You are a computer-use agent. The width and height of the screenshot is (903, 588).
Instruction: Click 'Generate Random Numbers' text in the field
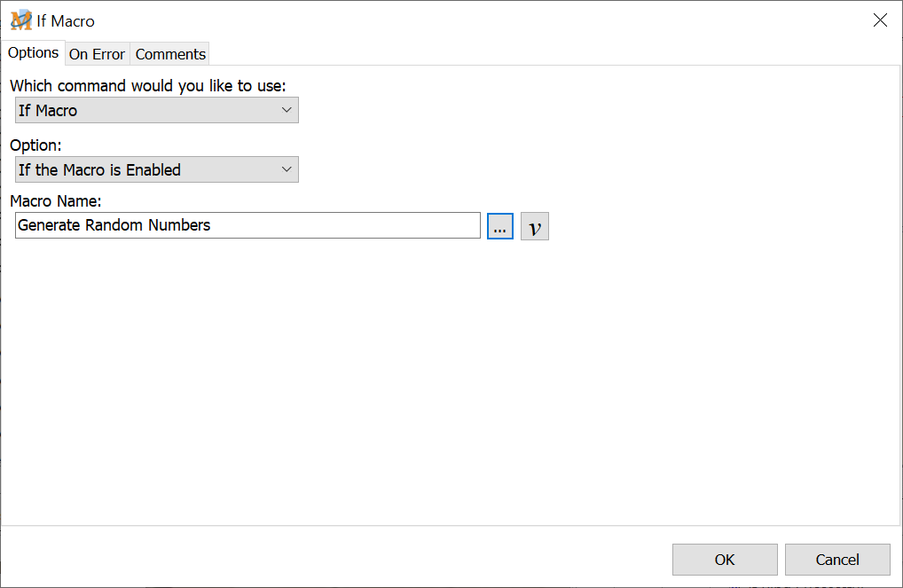click(114, 225)
